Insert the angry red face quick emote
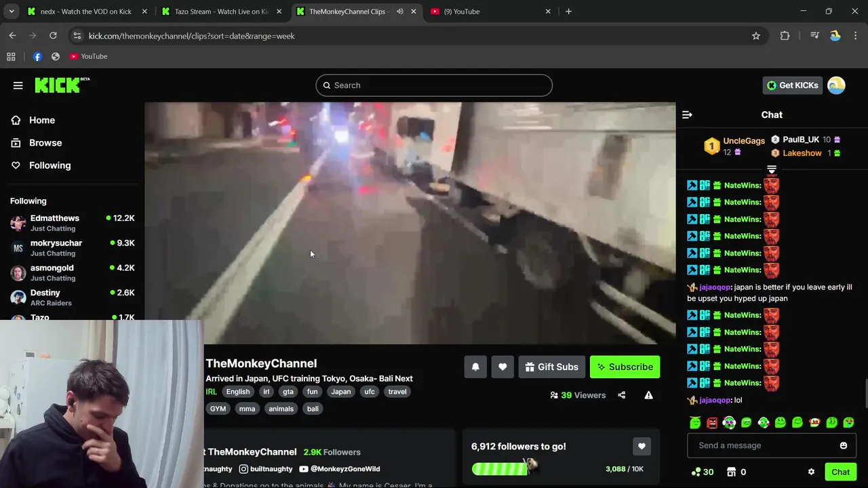 point(712,423)
